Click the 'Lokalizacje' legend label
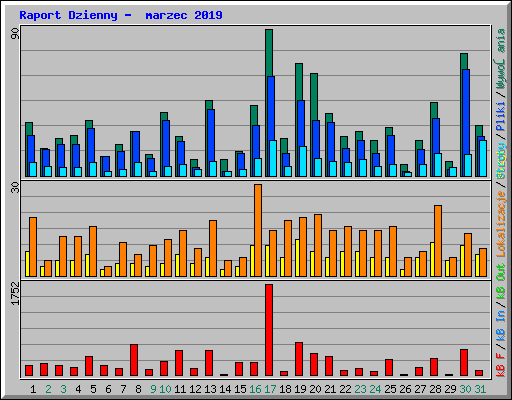Screen dimensions: 512x400 click(x=501, y=224)
